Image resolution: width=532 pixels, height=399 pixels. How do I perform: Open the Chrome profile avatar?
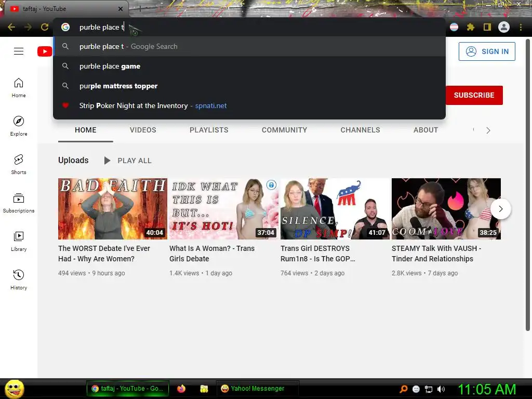pyautogui.click(x=504, y=27)
